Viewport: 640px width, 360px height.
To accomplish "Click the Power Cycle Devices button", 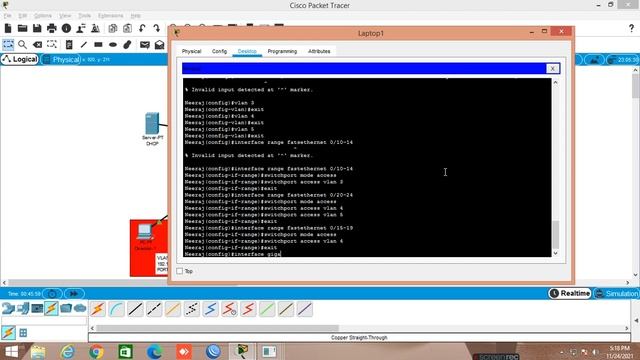I will [x=52, y=293].
